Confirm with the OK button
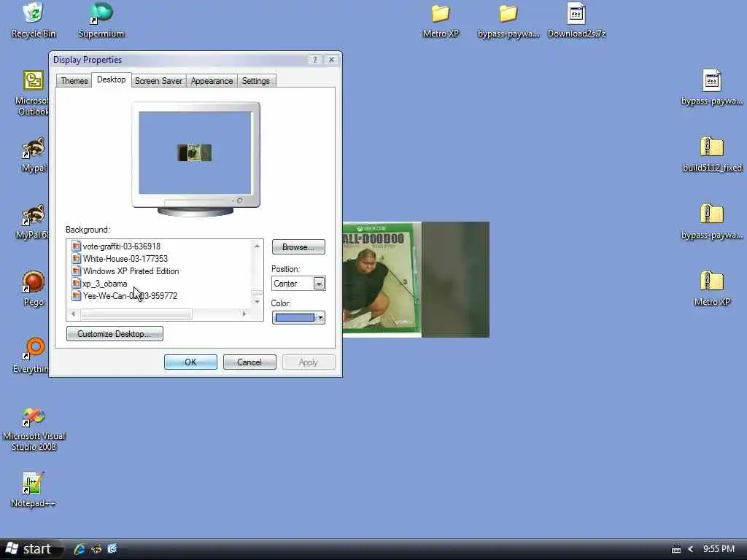The height and width of the screenshot is (560, 747). 190,362
